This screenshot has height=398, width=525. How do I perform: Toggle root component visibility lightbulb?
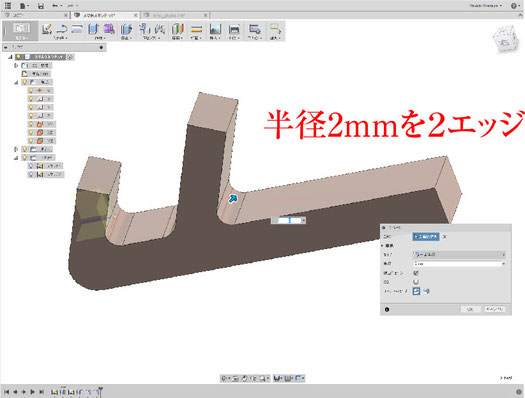point(19,57)
